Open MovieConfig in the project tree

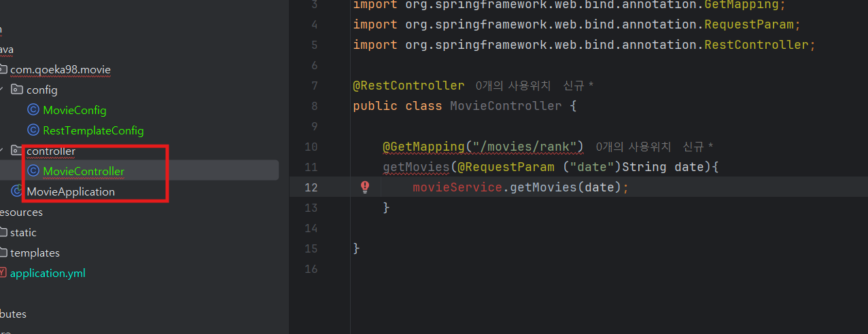click(75, 110)
